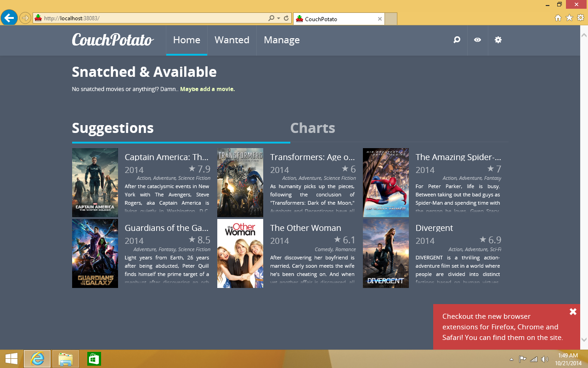588x368 pixels.
Task: Open File Explorer from taskbar
Action: [x=66, y=359]
